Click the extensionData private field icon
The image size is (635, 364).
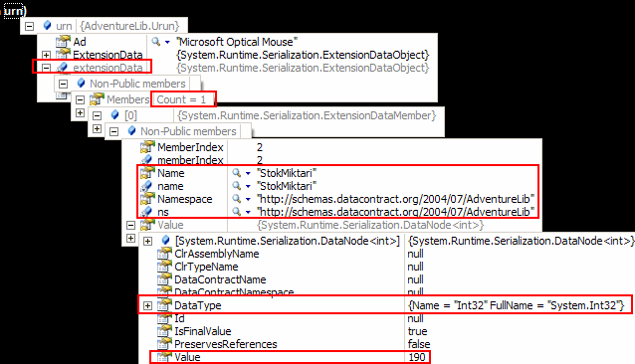[x=63, y=68]
